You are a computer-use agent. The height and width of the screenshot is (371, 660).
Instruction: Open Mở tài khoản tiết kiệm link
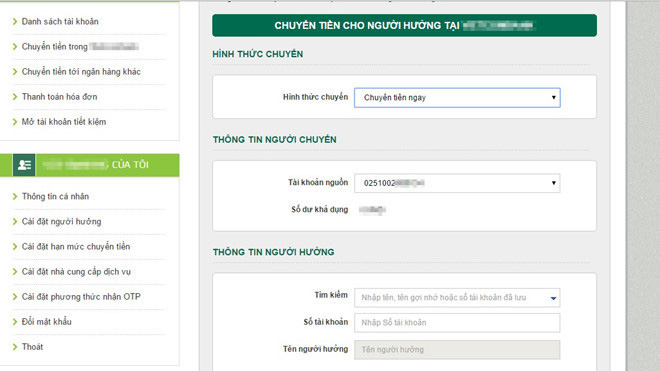(64, 122)
